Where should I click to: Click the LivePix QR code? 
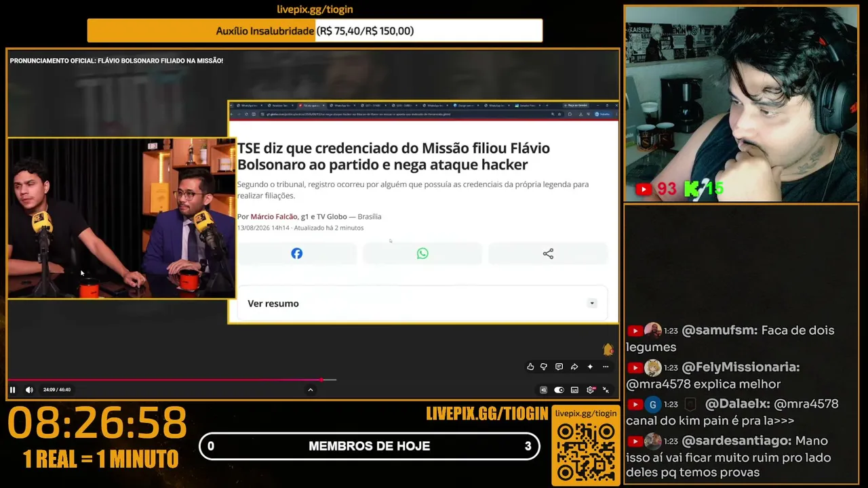(586, 452)
